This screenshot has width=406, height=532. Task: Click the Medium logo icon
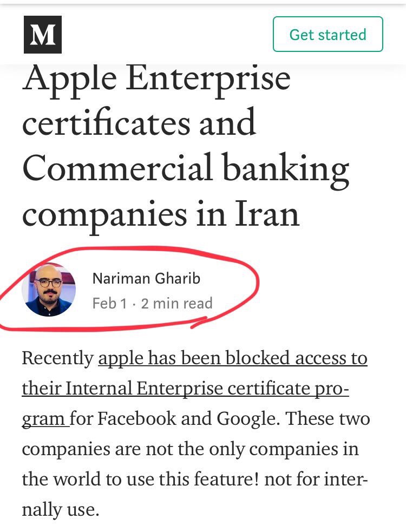coord(43,35)
